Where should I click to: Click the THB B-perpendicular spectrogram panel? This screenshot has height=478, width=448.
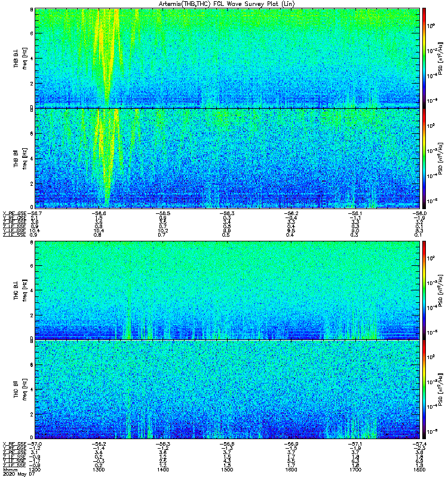pos(227,58)
